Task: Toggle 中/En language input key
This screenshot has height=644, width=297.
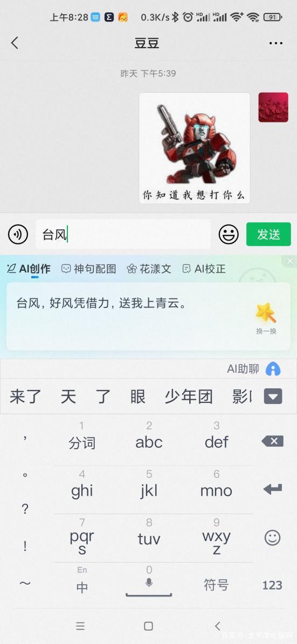Action: (x=82, y=581)
